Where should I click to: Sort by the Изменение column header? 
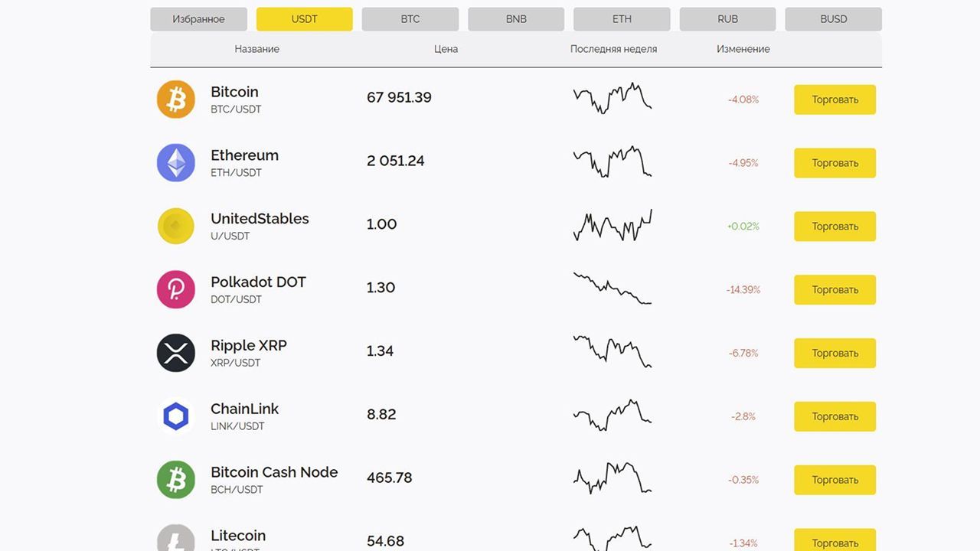[743, 49]
